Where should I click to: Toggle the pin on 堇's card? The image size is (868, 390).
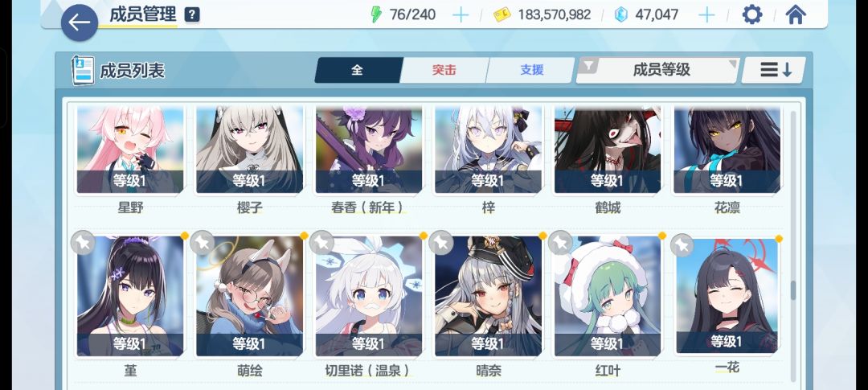point(83,243)
